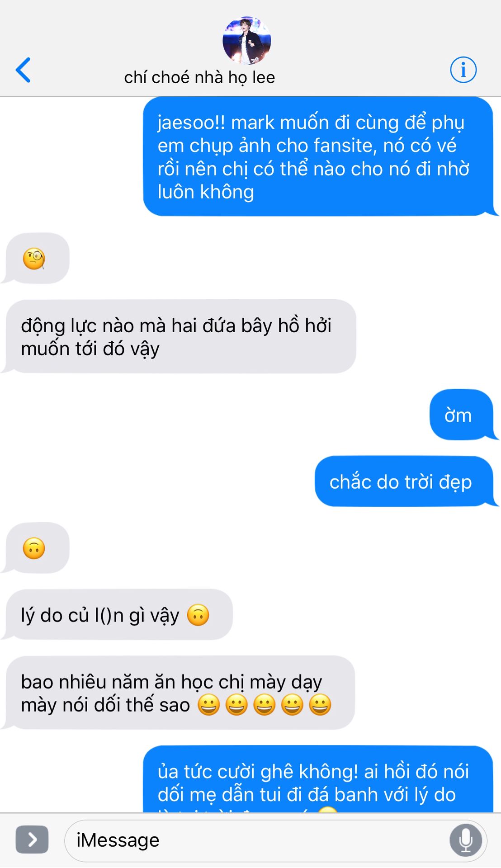Tap the blue back chevron

point(23,70)
